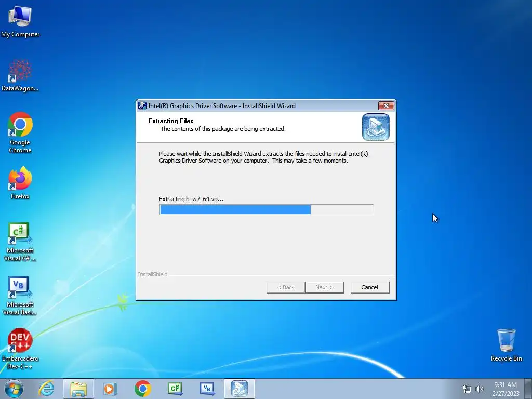Open Windows Explorer from the taskbar
Viewport: 532px width, 399px height.
[x=78, y=389]
